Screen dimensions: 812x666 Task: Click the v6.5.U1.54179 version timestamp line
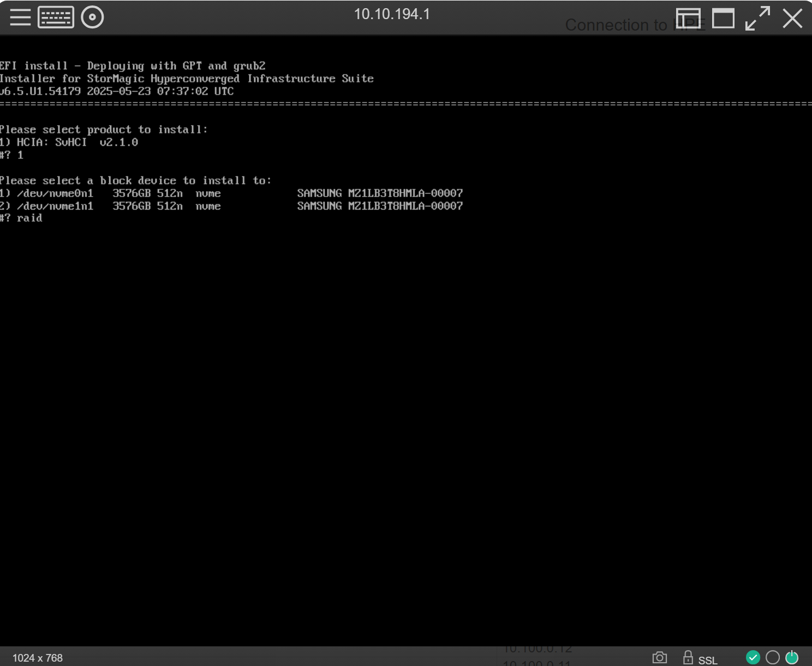[x=117, y=91]
